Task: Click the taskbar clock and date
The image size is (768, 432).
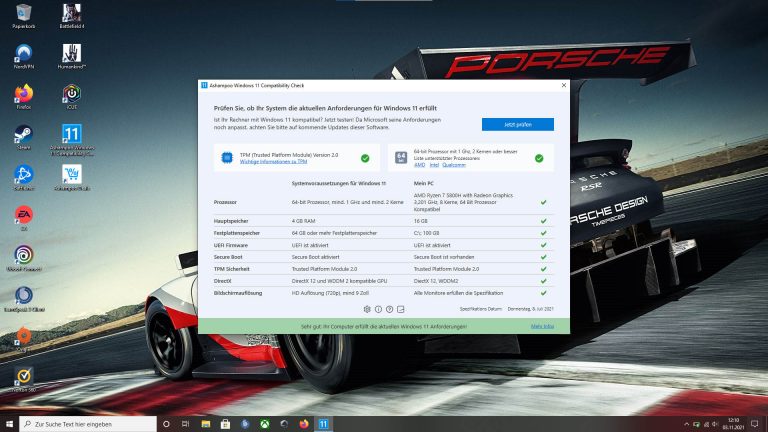Action: 735,423
